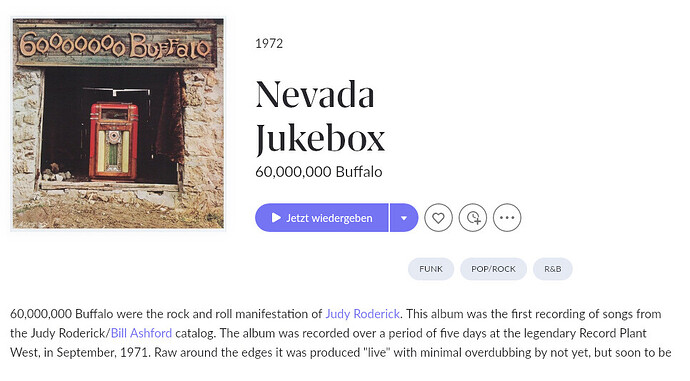The image size is (690, 381).
Task: Click the Nevada Jukebox album title
Action: coord(320,117)
